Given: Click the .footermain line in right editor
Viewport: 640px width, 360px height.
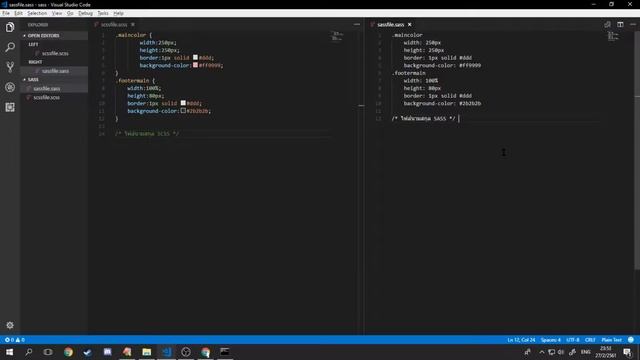Looking at the screenshot, I should [x=409, y=73].
